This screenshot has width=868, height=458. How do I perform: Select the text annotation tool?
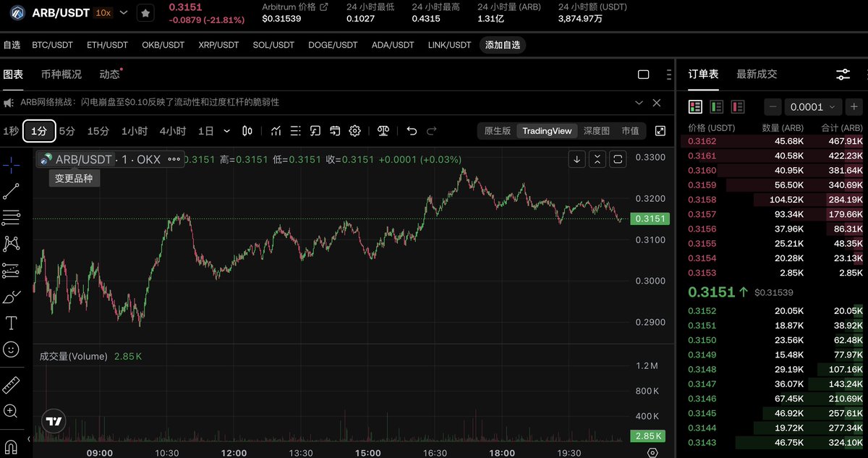11,323
